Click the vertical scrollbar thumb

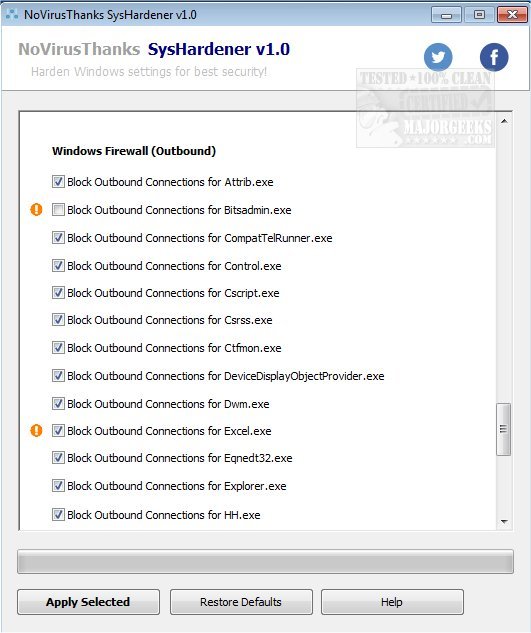503,429
